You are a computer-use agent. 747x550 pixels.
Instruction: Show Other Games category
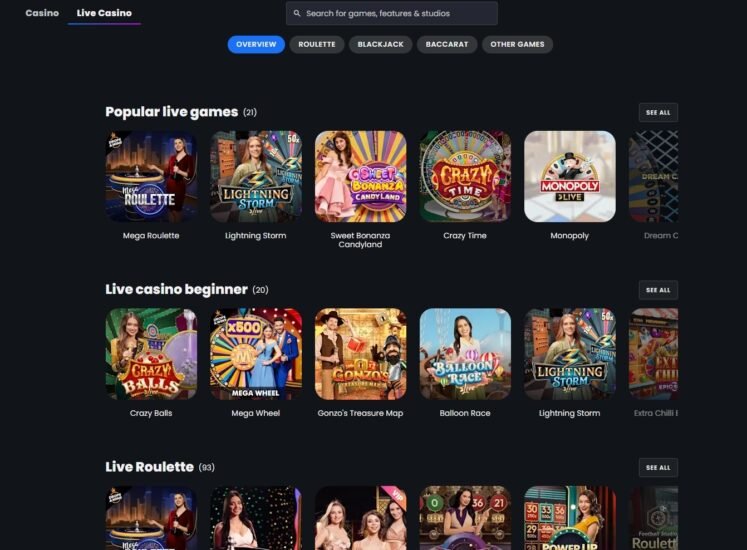tap(517, 44)
